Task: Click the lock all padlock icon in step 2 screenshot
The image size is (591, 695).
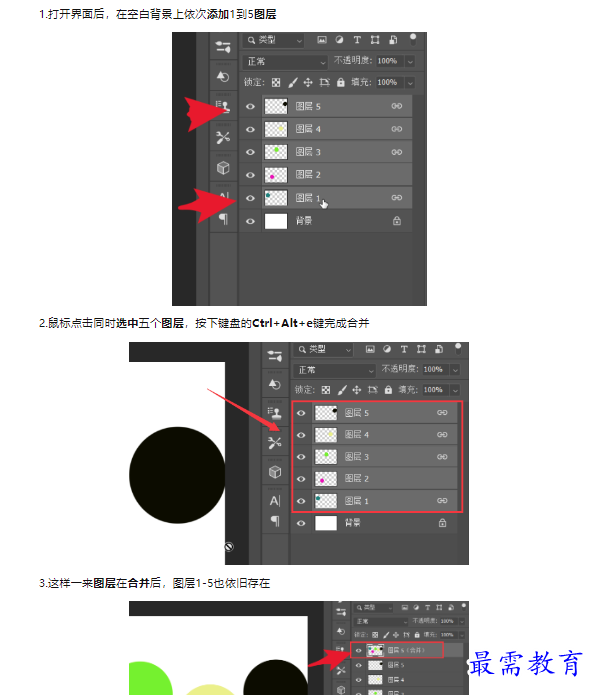Action: tap(388, 390)
